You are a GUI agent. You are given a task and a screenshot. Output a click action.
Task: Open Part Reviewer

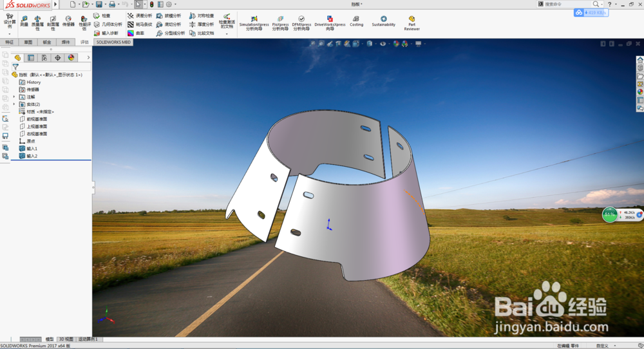coord(412,23)
